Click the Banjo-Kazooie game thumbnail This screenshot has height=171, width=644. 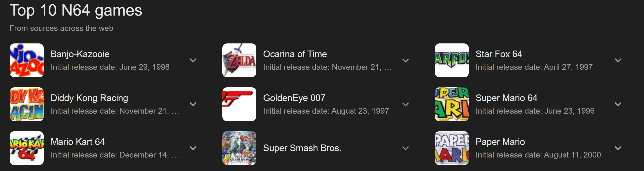27,60
